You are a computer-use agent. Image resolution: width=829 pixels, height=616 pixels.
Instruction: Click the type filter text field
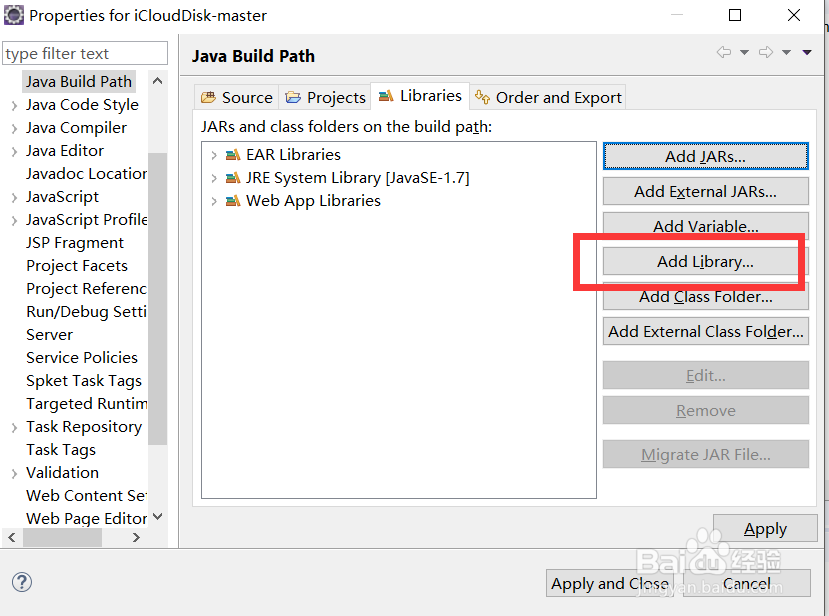click(85, 54)
